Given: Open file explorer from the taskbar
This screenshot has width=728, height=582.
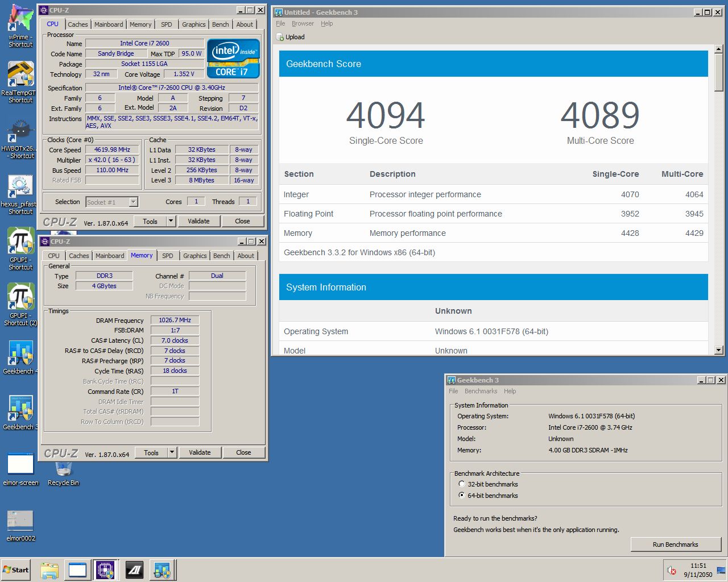Looking at the screenshot, I should pos(49,570).
